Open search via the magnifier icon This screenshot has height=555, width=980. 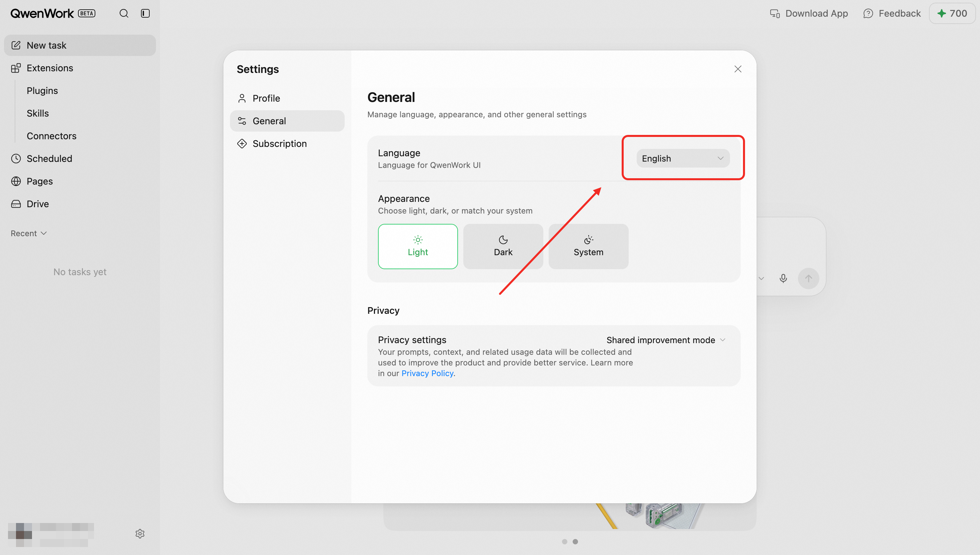pyautogui.click(x=124, y=13)
